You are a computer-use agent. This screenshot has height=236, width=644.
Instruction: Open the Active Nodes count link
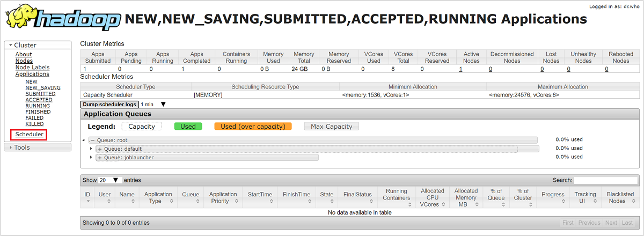(x=460, y=69)
